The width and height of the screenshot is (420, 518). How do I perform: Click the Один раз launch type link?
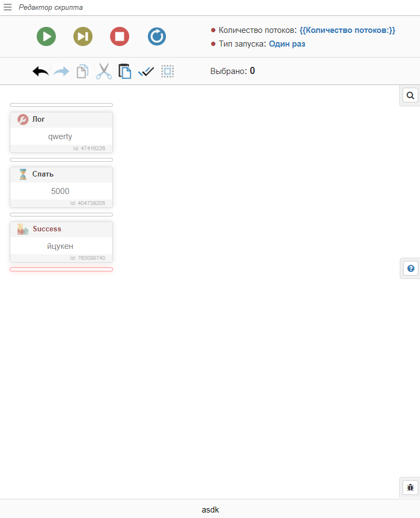click(x=287, y=44)
